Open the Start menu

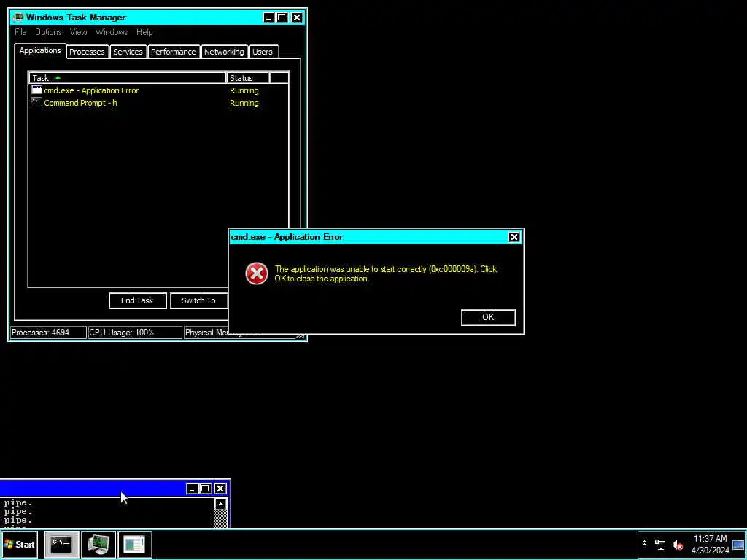[20, 544]
